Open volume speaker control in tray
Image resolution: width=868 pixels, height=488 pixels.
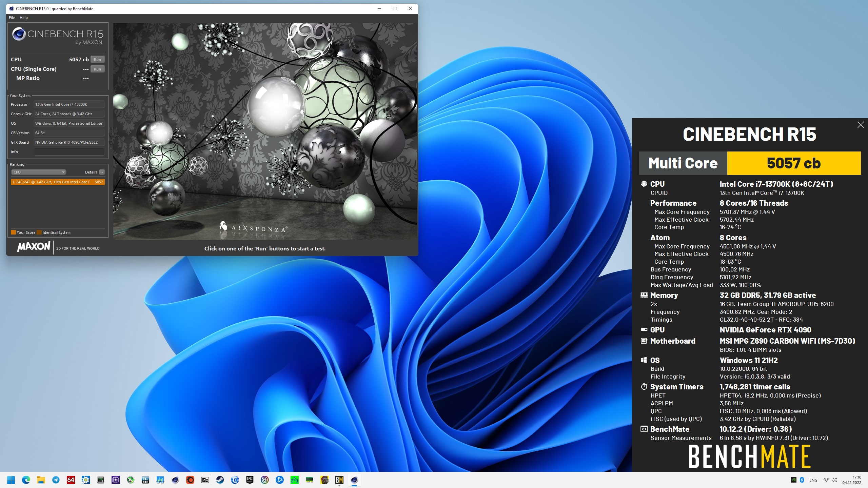[834, 480]
